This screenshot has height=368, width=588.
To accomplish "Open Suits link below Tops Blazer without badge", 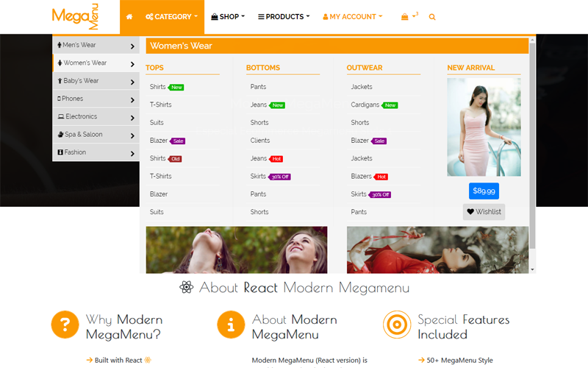I will [157, 212].
